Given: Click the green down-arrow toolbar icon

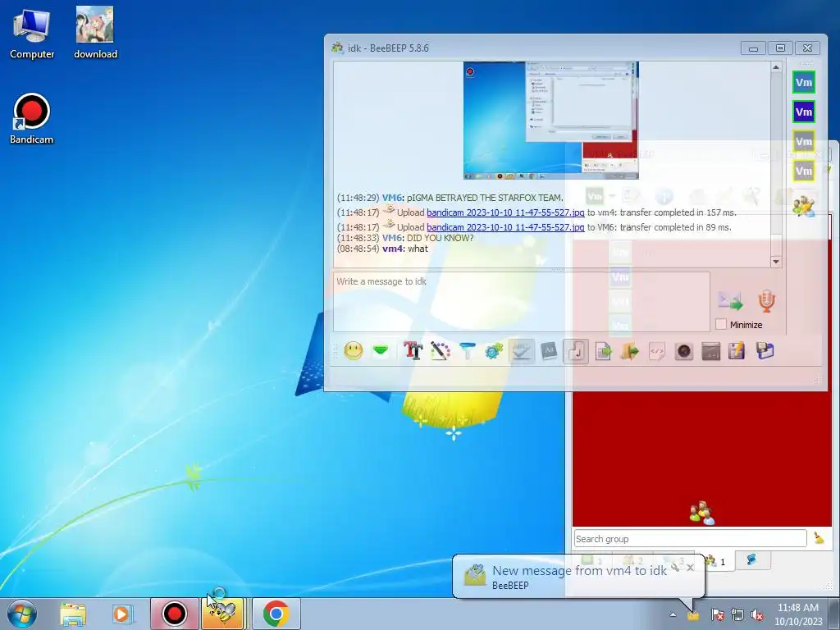Looking at the screenshot, I should coord(381,351).
